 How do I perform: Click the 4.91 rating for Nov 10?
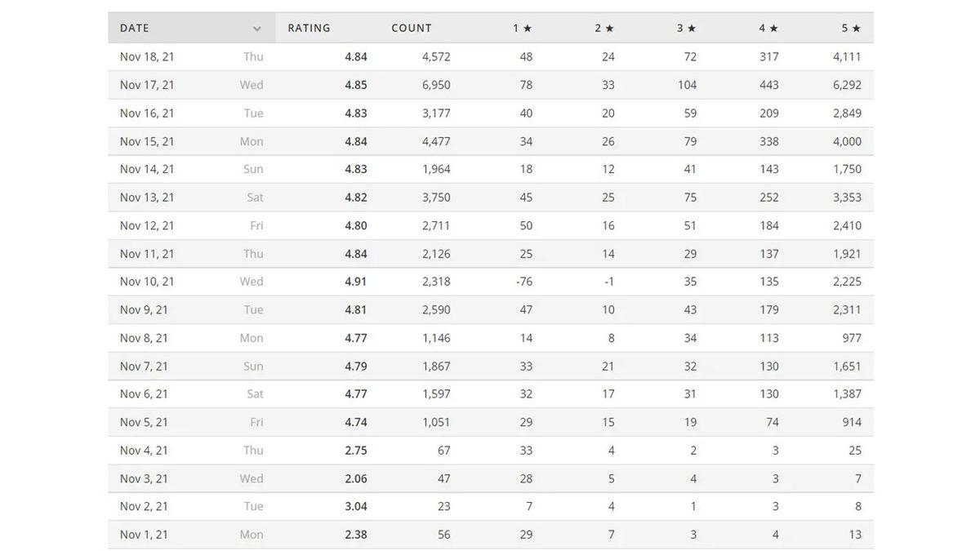click(356, 282)
